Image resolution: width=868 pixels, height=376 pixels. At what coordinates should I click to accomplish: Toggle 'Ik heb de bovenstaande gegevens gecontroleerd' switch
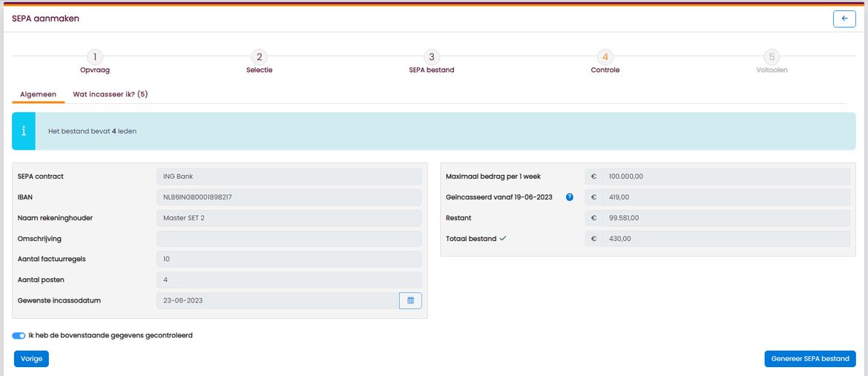coord(19,335)
